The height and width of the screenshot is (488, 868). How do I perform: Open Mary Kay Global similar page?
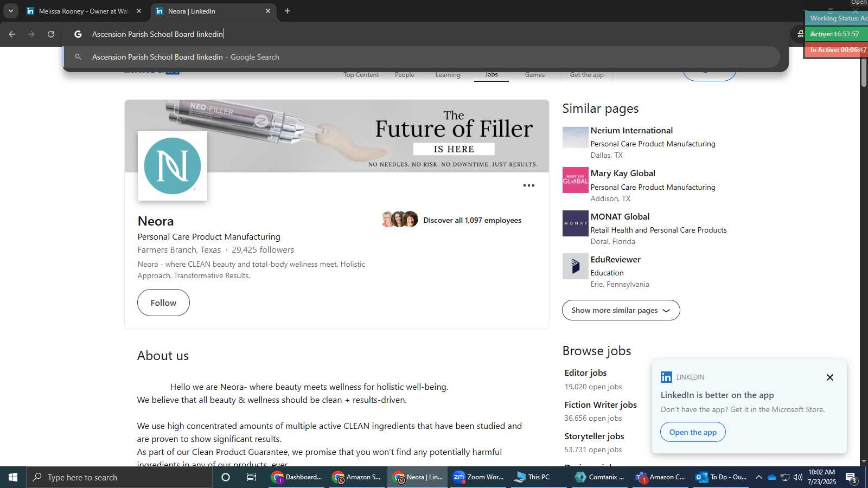[623, 174]
